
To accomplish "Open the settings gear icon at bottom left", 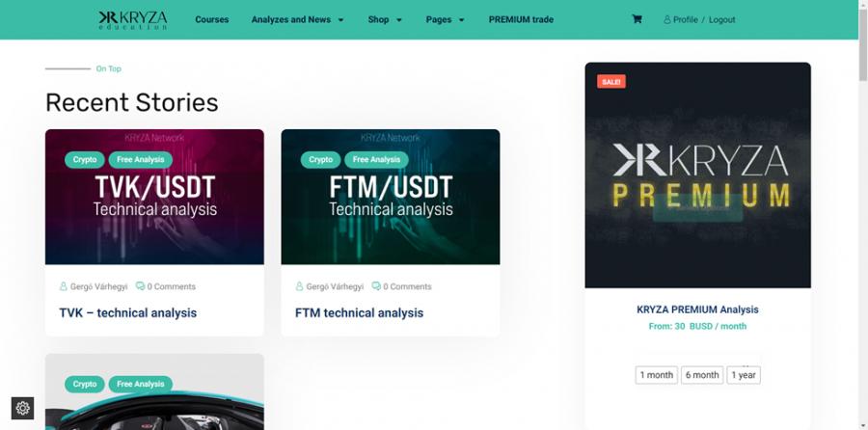I will (23, 408).
